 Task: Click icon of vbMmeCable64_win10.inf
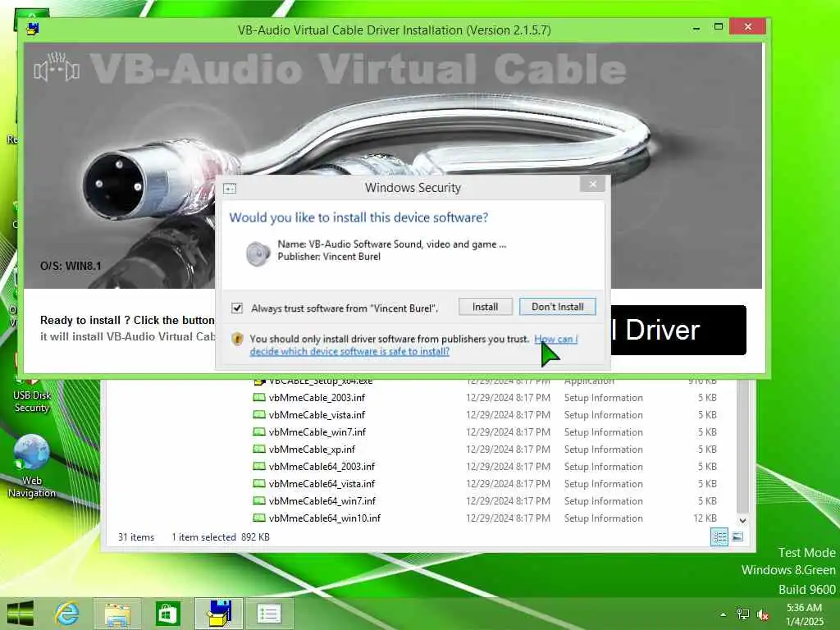point(259,518)
